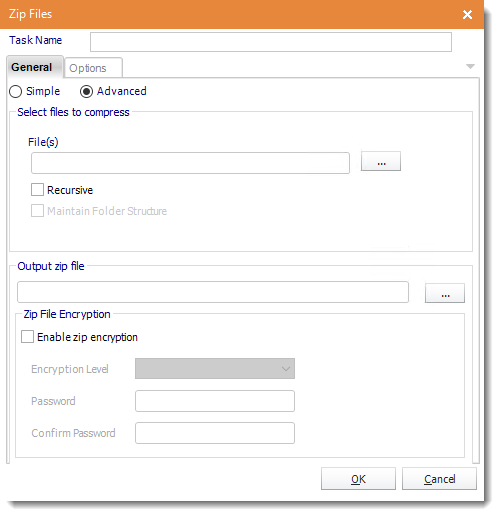The height and width of the screenshot is (516, 499).
Task: Click the Output zip file field
Action: (x=213, y=292)
